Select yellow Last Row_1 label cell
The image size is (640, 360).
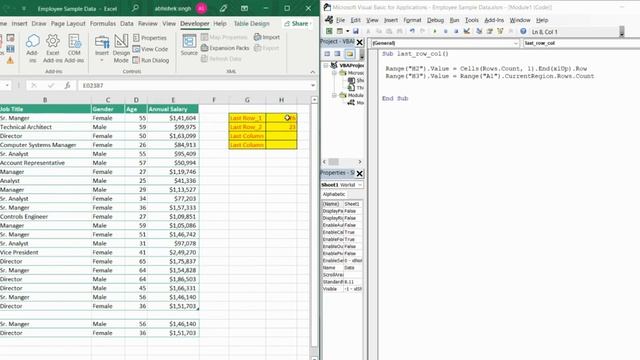click(247, 118)
